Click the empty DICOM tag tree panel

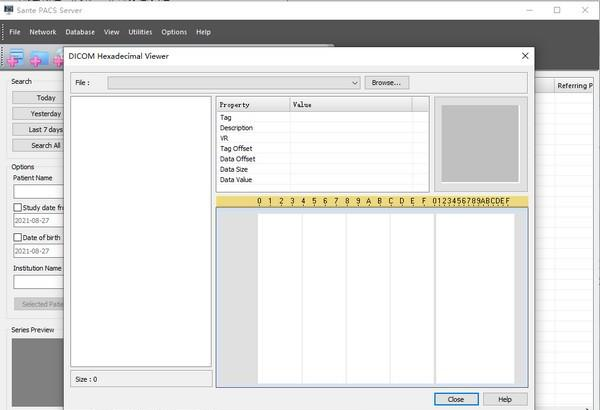click(141, 232)
